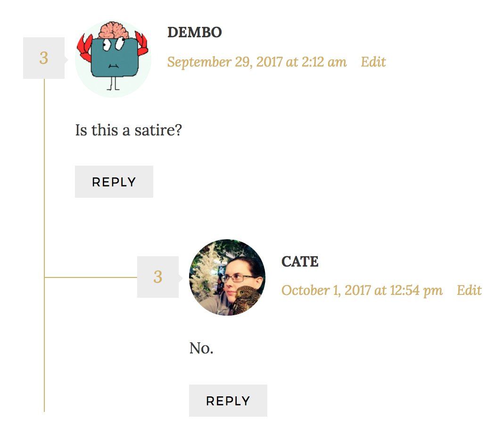Edit Dembo's comment via the Edit link

click(x=373, y=62)
